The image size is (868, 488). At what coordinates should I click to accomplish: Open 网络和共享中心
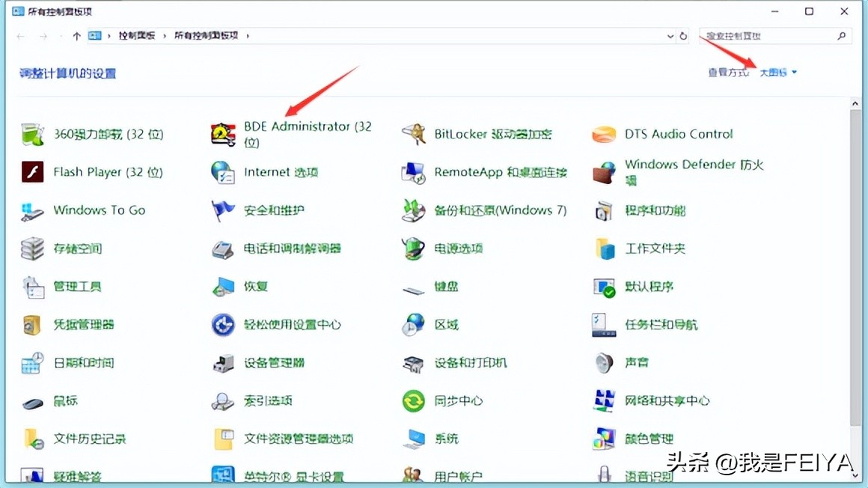coord(665,401)
